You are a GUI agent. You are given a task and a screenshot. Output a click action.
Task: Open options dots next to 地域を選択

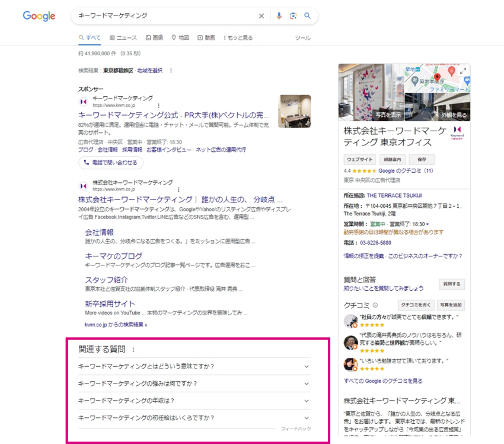pos(171,71)
